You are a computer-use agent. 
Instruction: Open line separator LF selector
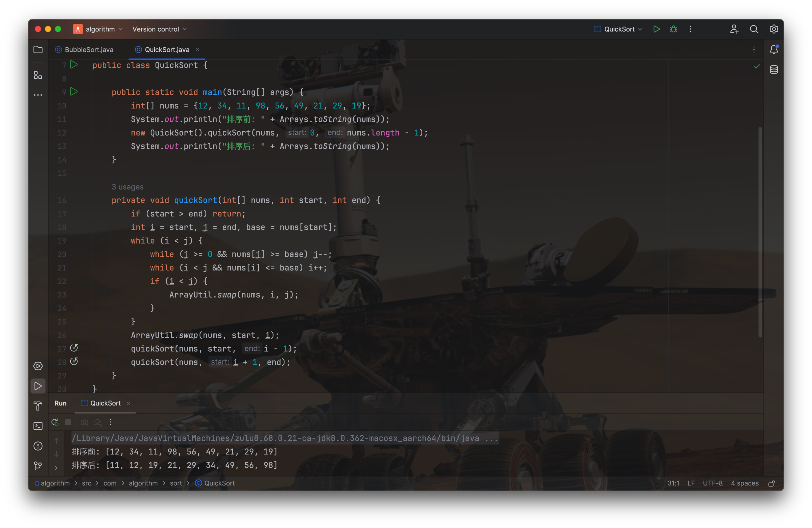point(691,483)
